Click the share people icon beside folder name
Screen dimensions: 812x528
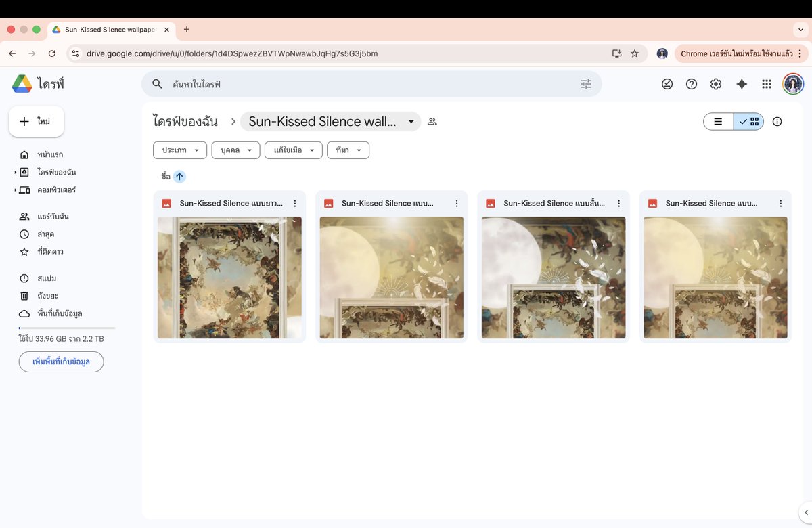(432, 122)
